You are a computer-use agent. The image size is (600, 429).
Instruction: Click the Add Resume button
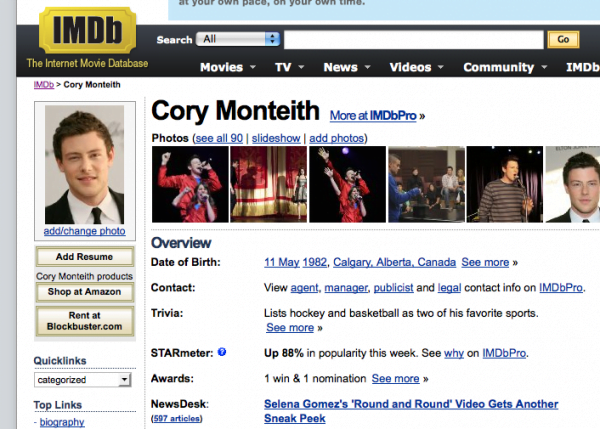pyautogui.click(x=85, y=256)
